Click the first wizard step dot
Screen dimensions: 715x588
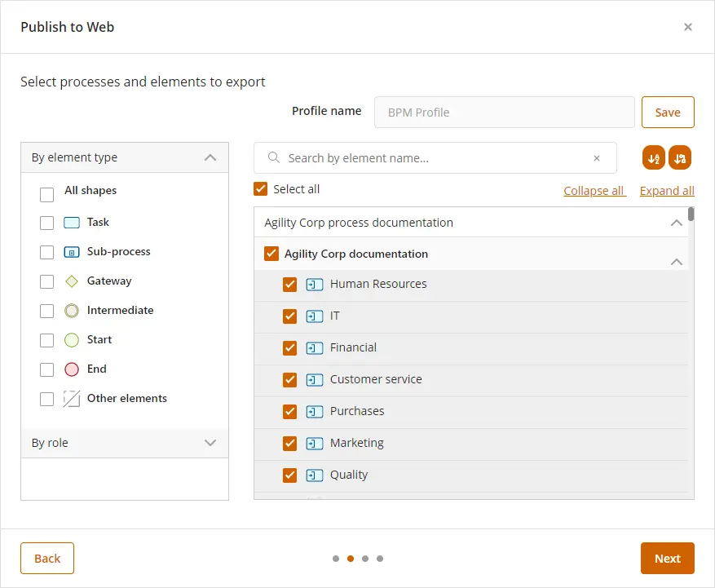336,559
